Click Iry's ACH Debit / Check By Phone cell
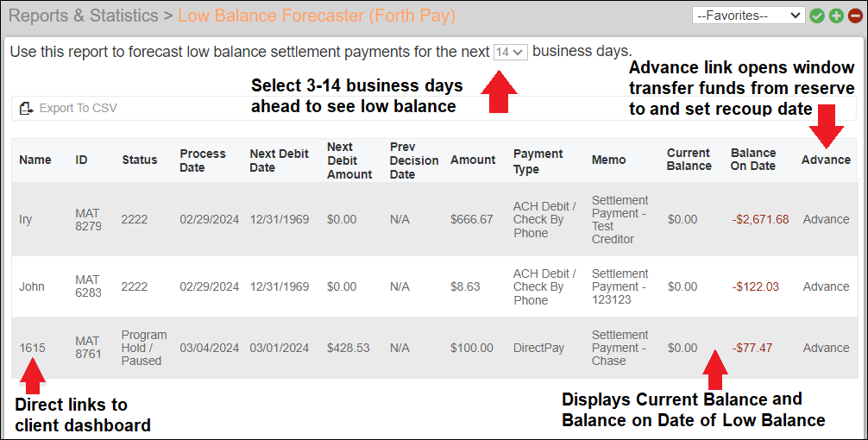The image size is (868, 440). (x=544, y=219)
